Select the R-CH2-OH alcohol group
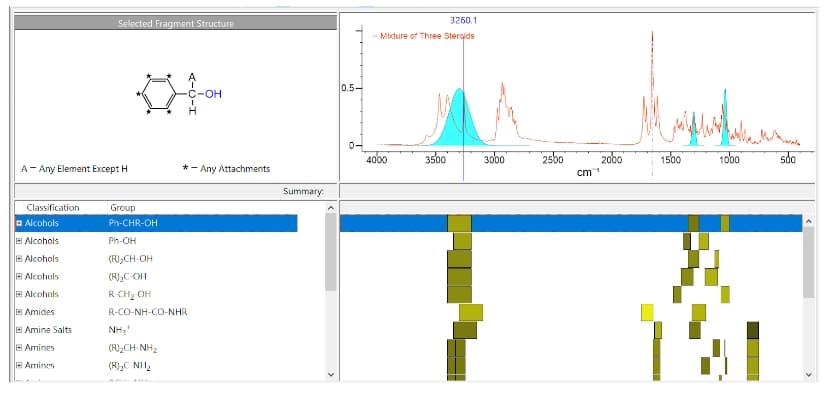 pos(130,295)
